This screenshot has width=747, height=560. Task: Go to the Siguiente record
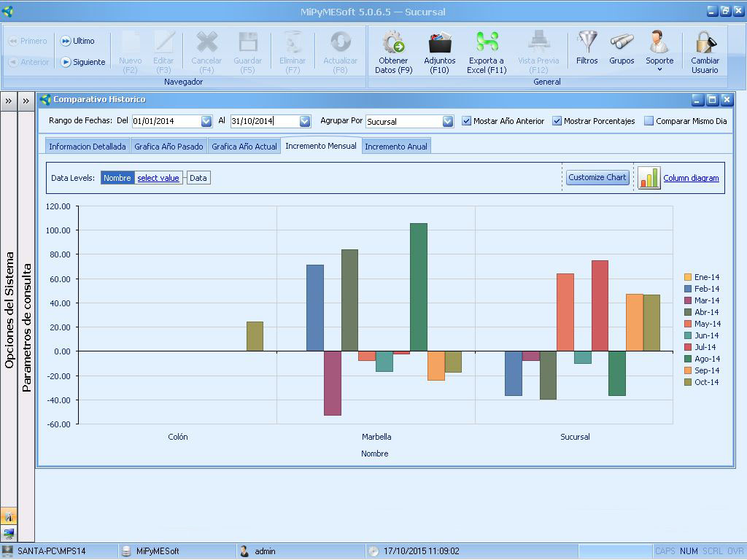click(83, 62)
